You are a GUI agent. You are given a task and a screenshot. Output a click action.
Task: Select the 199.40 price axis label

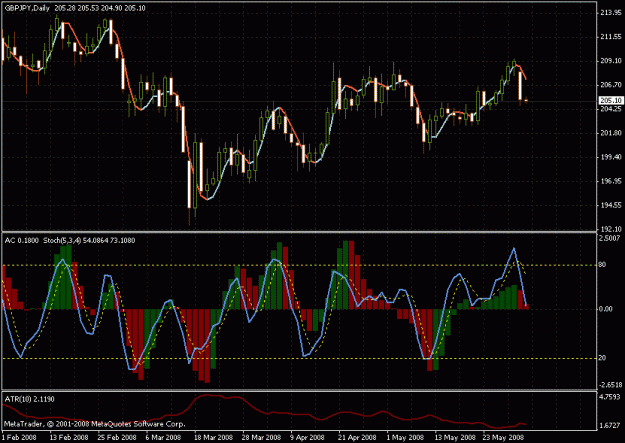(x=610, y=157)
